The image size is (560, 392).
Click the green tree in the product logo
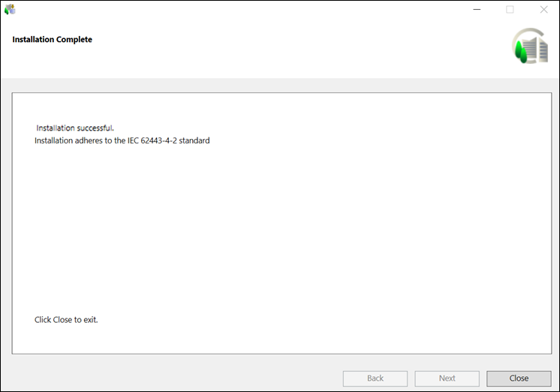[521, 49]
